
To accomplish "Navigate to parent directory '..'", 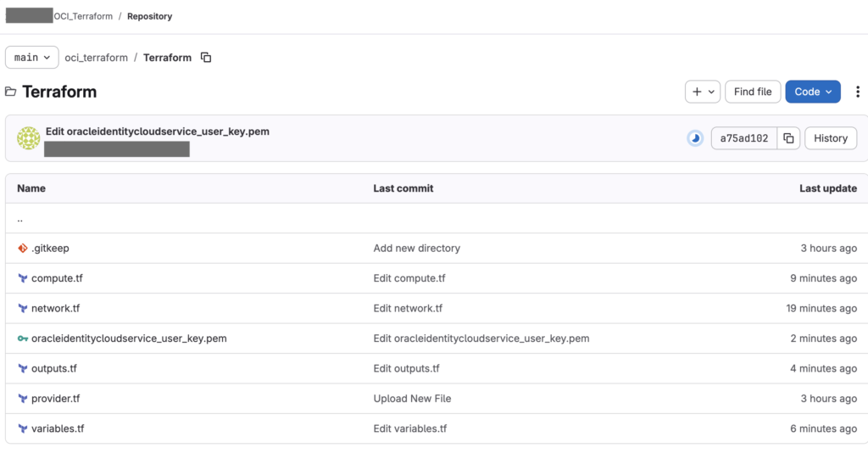I will pos(20,219).
